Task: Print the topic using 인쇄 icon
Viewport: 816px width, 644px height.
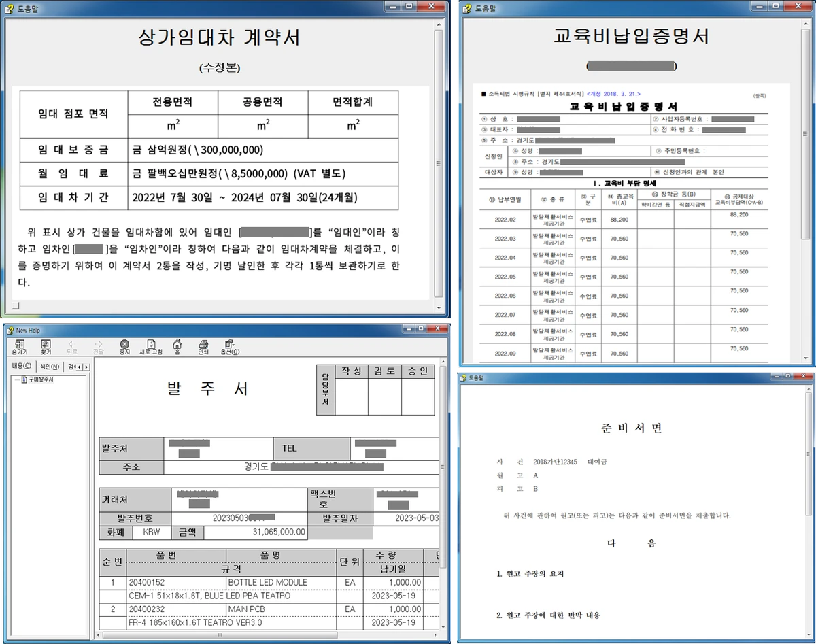Action: [203, 347]
